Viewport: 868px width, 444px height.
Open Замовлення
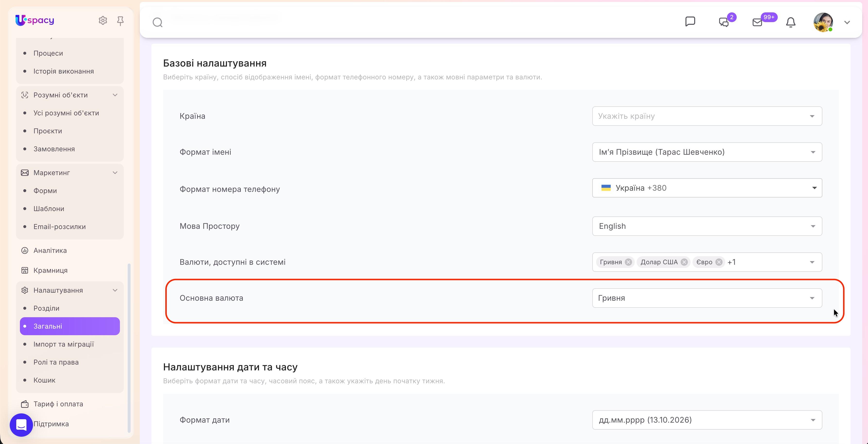click(x=54, y=149)
